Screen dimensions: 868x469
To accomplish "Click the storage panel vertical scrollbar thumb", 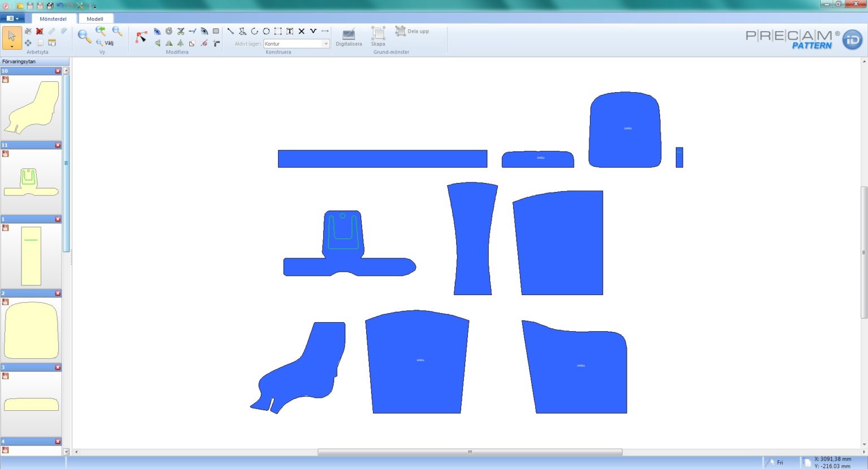I will pos(66,163).
